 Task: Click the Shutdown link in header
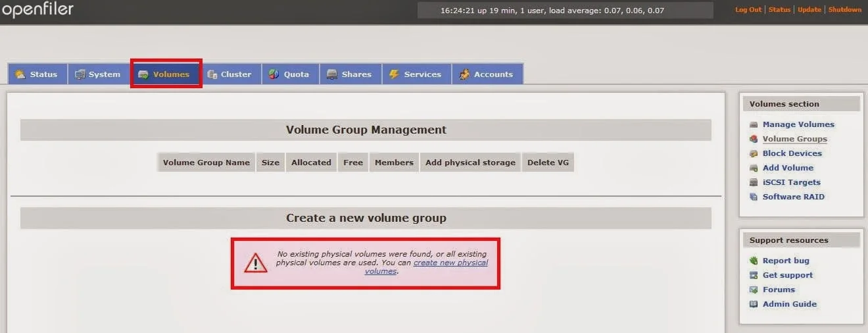(x=844, y=10)
